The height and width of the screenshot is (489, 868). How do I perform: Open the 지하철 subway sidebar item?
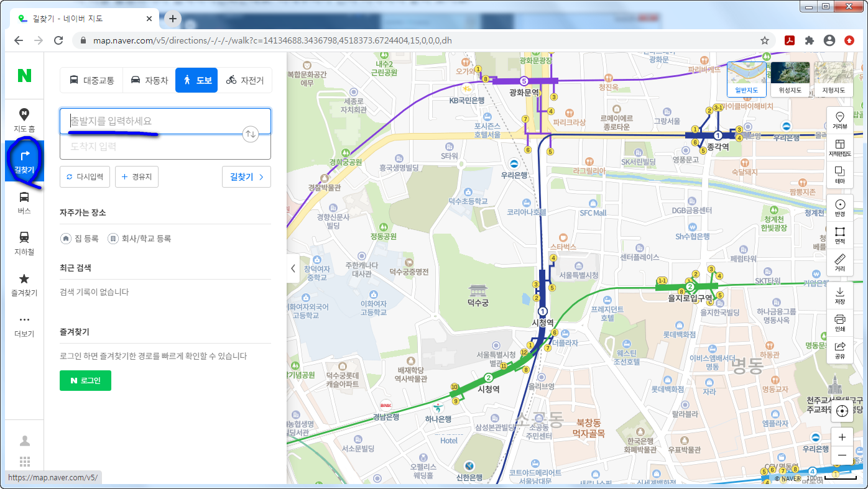[x=24, y=244]
